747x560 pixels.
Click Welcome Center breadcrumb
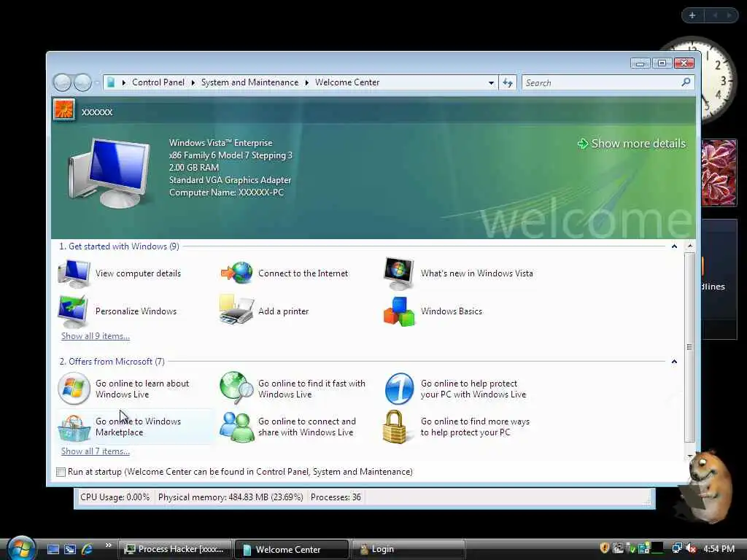(347, 82)
